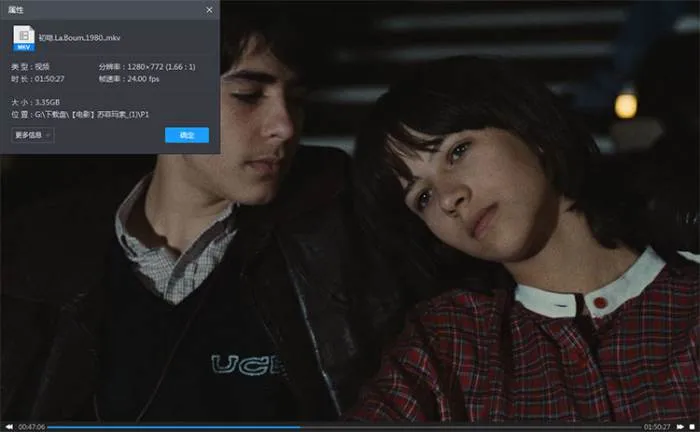Viewport: 700px width, 432px height.
Task: Click the 确定 (OK) button
Action: click(x=187, y=135)
